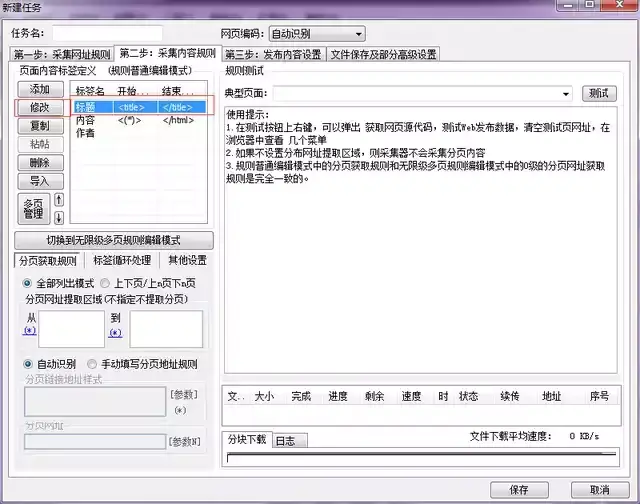Open 文件保存及部分高级设置 tab
Image resolution: width=640 pixels, height=504 pixels.
point(383,54)
